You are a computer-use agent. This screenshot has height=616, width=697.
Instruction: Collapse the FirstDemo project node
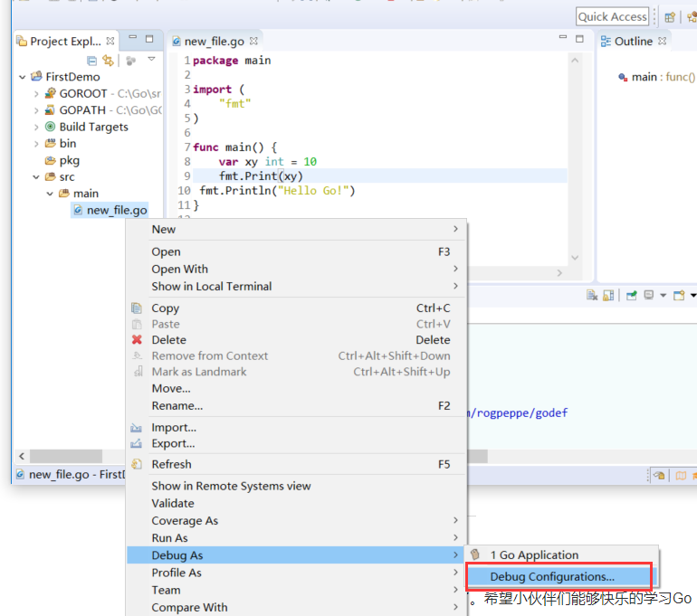pyautogui.click(x=23, y=77)
